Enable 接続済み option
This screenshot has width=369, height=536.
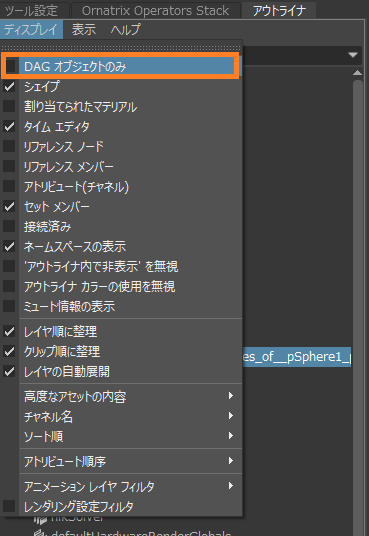(x=9, y=226)
